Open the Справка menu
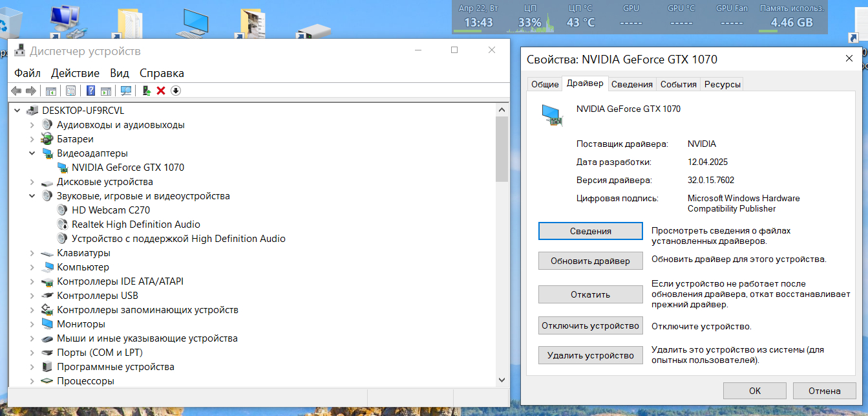The width and height of the screenshot is (868, 416). pos(162,73)
